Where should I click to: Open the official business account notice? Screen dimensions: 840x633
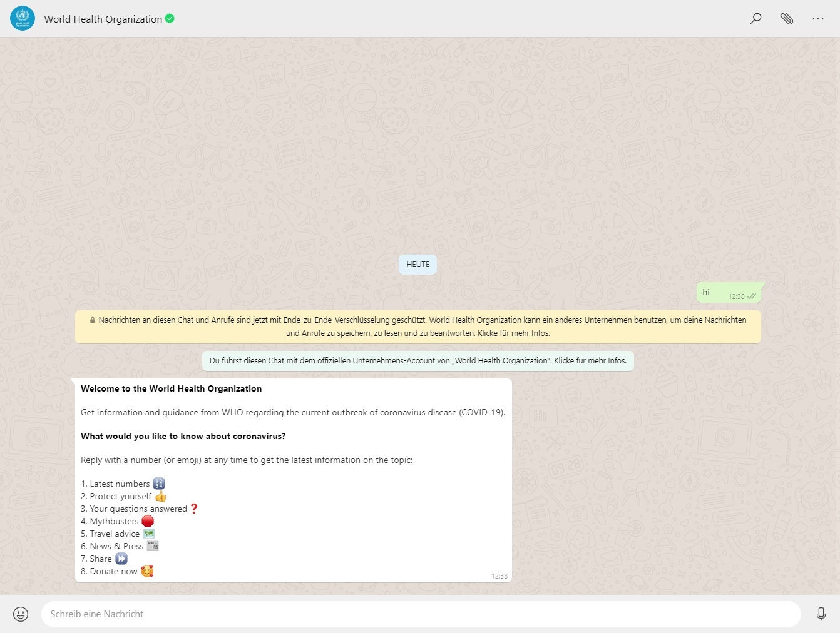coord(418,361)
